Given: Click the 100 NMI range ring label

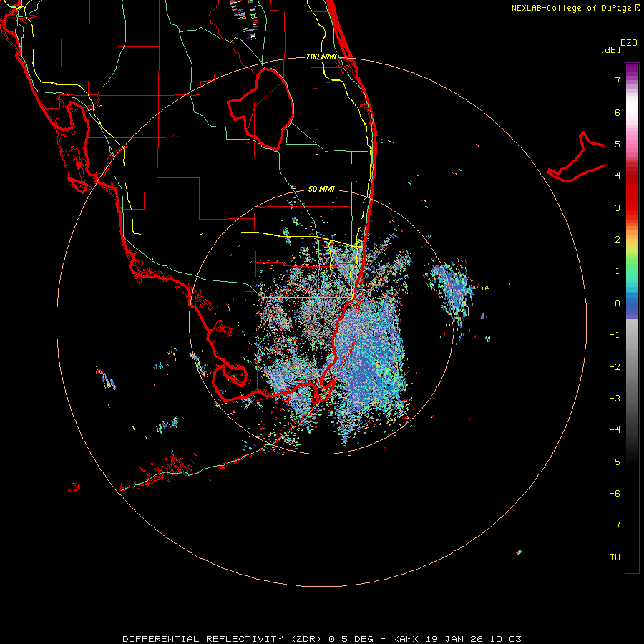Looking at the screenshot, I should coord(321,57).
